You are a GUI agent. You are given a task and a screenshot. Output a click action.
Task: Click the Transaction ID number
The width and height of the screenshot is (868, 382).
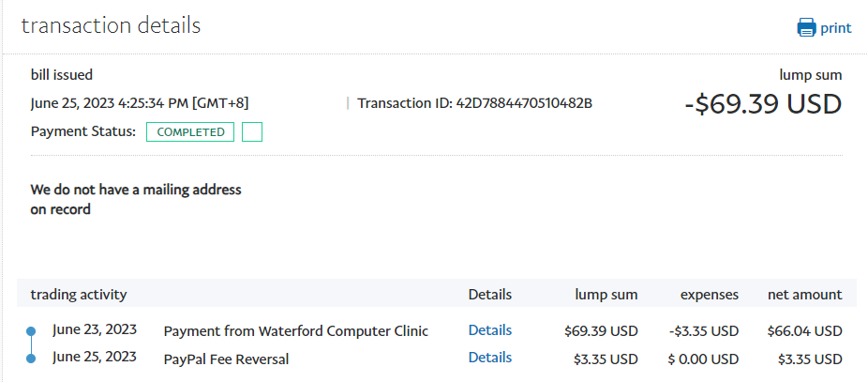(524, 103)
